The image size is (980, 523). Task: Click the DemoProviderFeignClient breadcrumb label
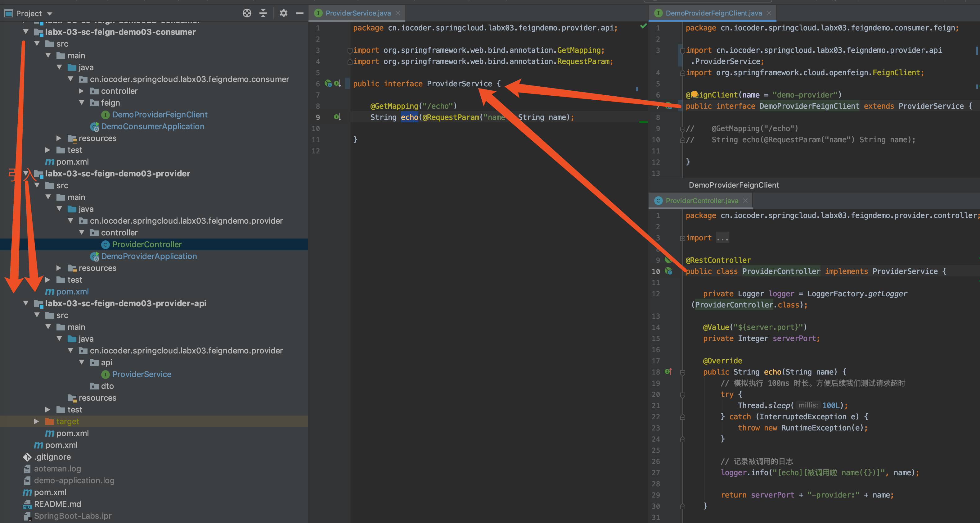[734, 185]
